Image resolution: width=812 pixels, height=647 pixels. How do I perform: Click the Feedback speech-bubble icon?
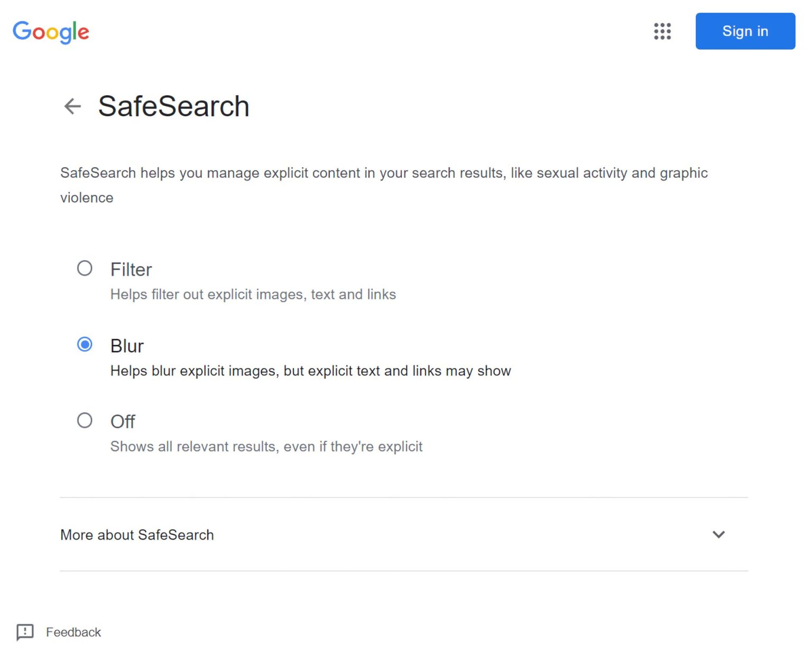[x=25, y=632]
